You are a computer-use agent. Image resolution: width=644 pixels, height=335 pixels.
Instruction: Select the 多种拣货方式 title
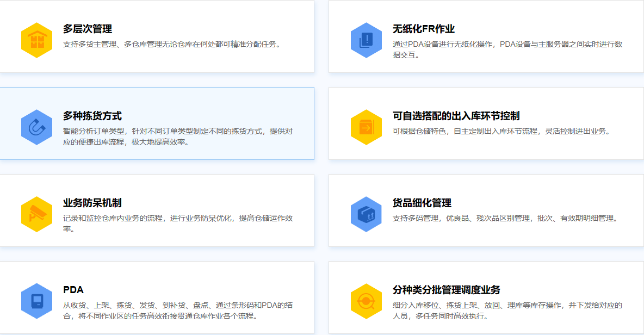pyautogui.click(x=92, y=116)
